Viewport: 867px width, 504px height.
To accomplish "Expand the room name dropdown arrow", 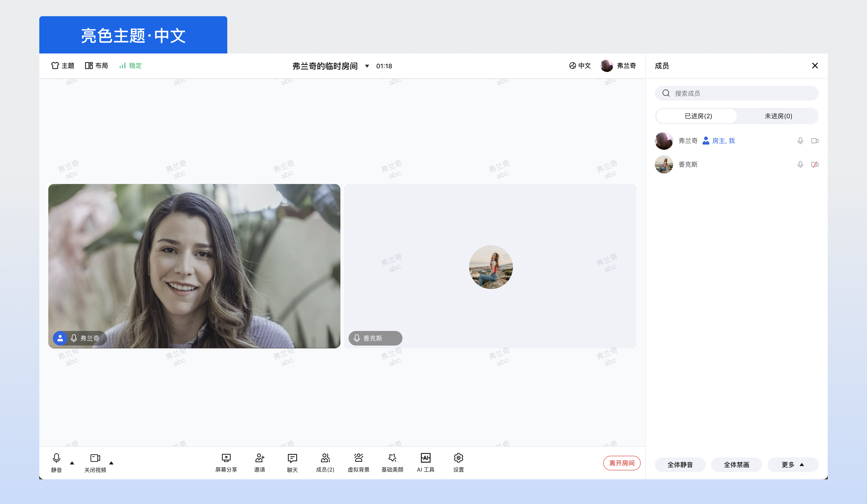I will pos(367,66).
